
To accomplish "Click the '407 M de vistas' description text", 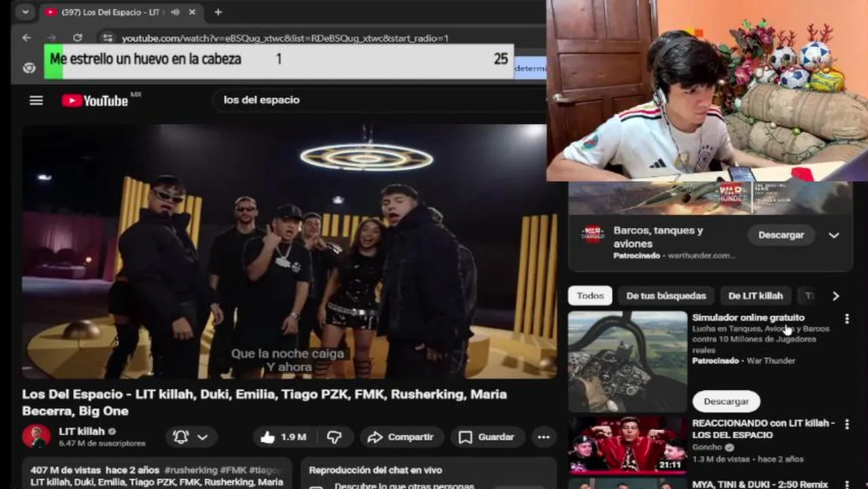I will (x=66, y=470).
